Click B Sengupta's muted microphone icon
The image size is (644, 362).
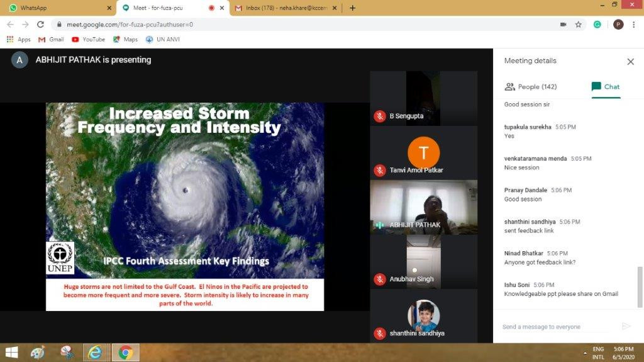point(380,116)
